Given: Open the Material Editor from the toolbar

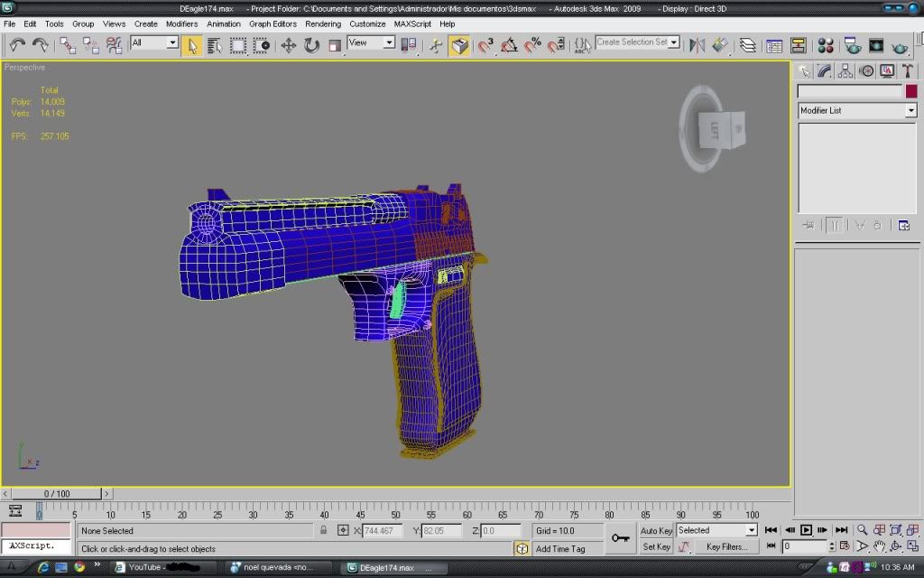Looking at the screenshot, I should coord(825,44).
